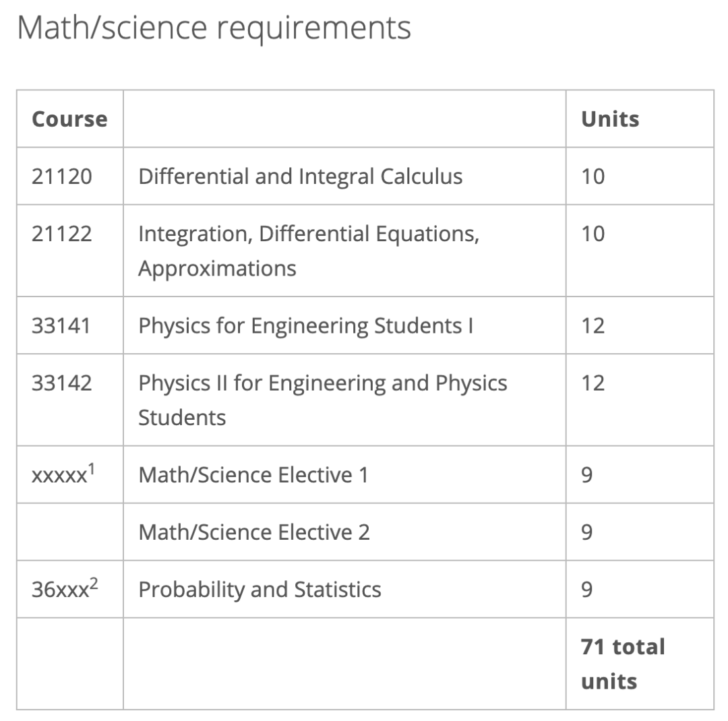The image size is (728, 721).
Task: Select course number 21120
Action: tap(62, 177)
